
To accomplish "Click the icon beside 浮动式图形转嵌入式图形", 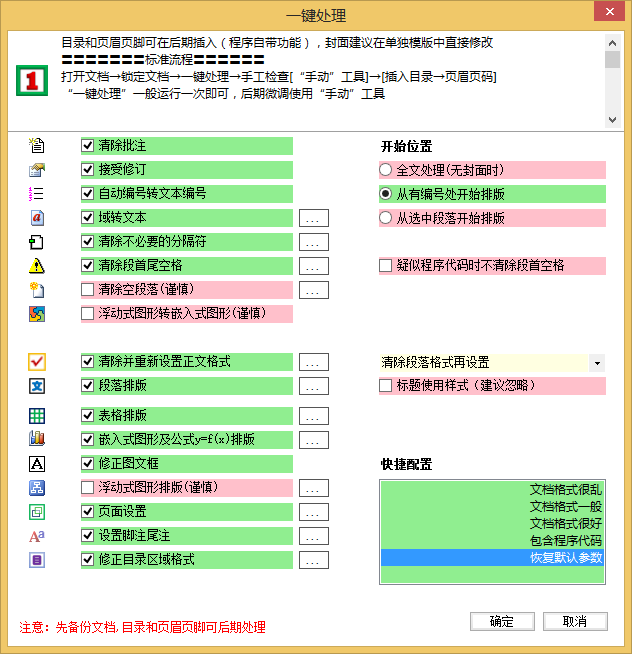I will (x=37, y=314).
